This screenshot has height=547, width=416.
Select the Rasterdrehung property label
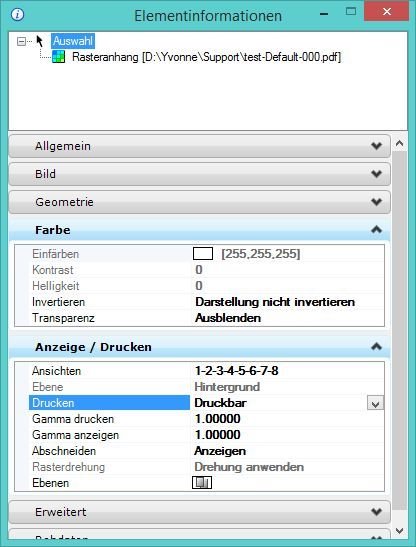click(68, 467)
